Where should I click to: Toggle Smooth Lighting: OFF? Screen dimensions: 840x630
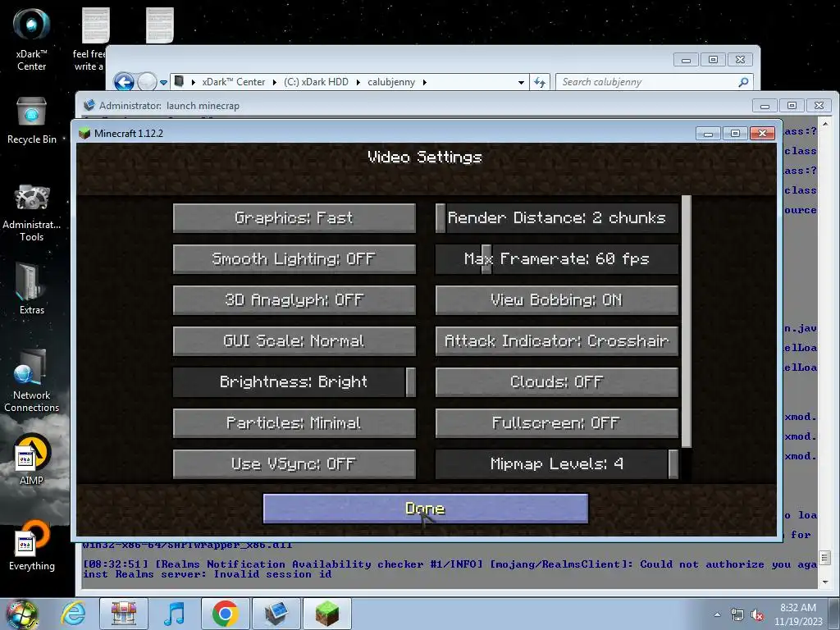tap(294, 258)
